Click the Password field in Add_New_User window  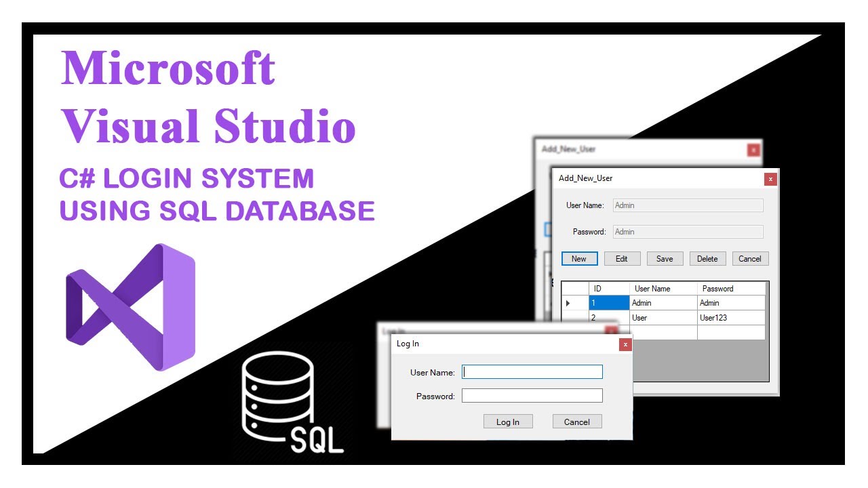click(x=688, y=232)
